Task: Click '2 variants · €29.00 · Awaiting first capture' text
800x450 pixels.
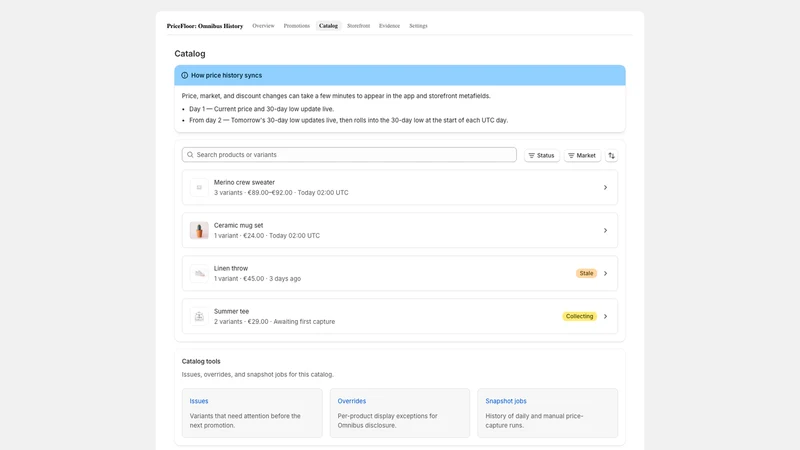Action: click(x=274, y=321)
